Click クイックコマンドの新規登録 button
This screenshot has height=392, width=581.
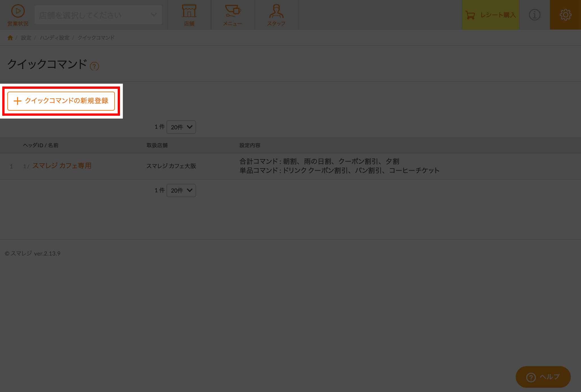click(x=61, y=101)
